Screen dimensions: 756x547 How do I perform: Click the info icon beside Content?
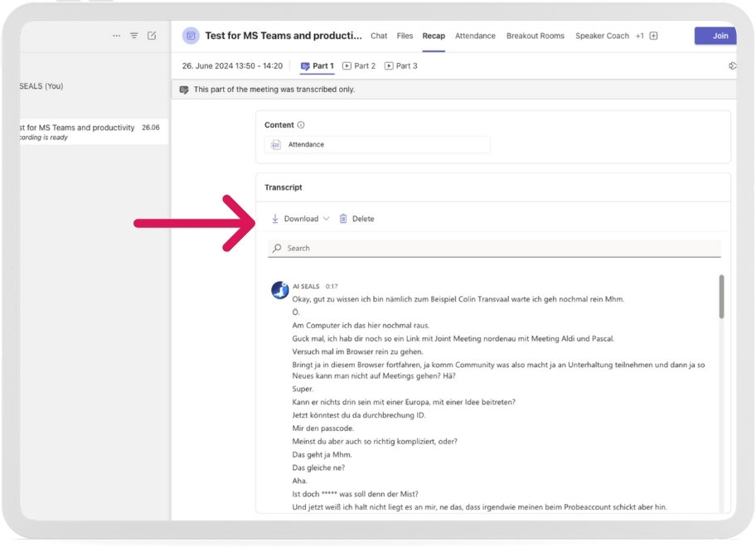[301, 125]
